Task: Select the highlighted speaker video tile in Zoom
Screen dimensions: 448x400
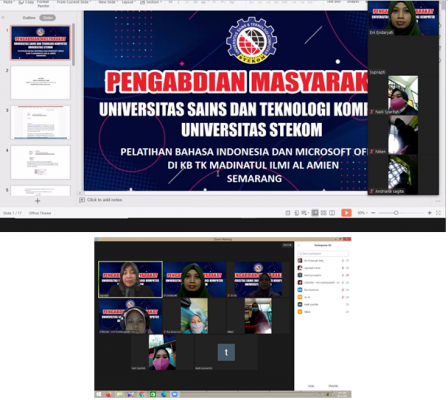Action: [130, 279]
